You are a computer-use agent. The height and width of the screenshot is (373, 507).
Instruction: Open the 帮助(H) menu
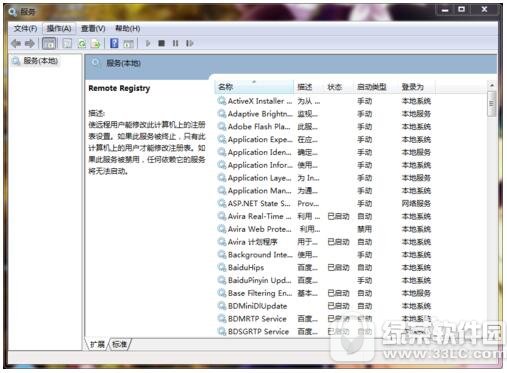(127, 29)
